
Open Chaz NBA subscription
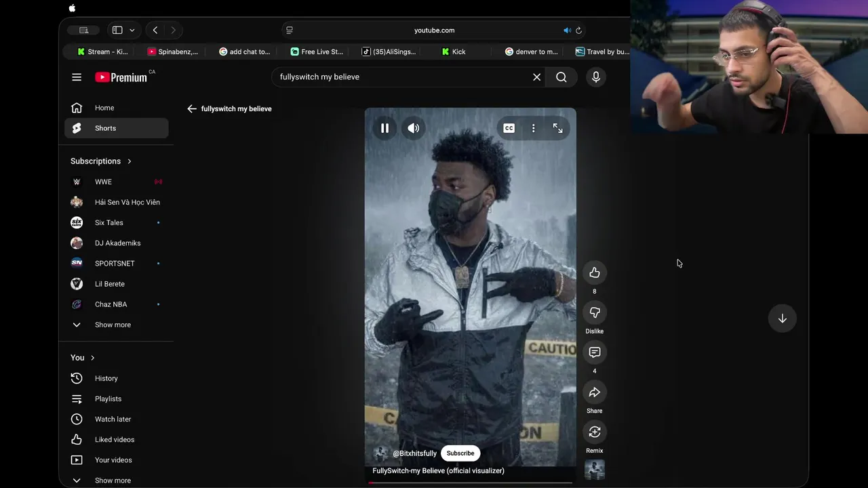tap(116, 304)
